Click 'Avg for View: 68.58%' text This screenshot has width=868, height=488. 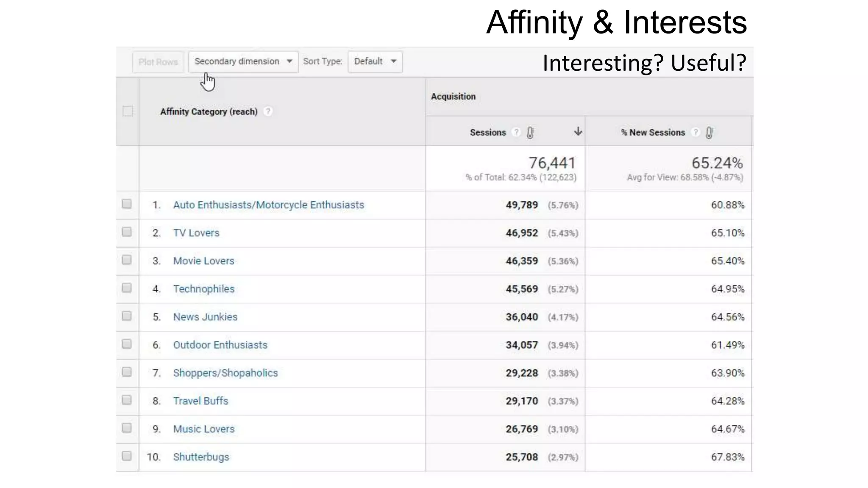(x=668, y=177)
